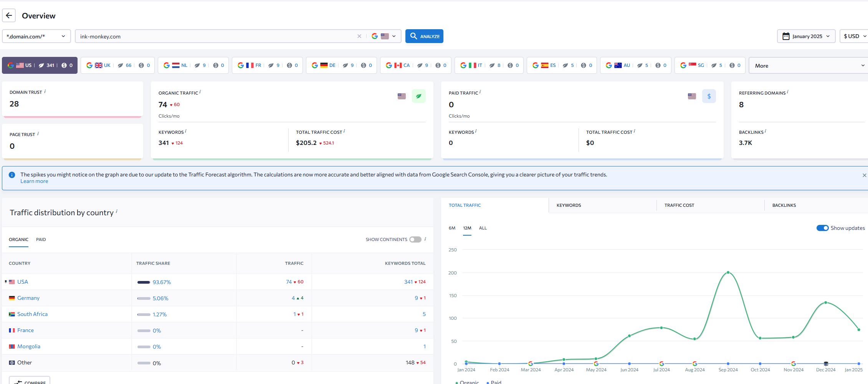This screenshot has height=384, width=868.
Task: Select the US database tab
Action: click(40, 65)
